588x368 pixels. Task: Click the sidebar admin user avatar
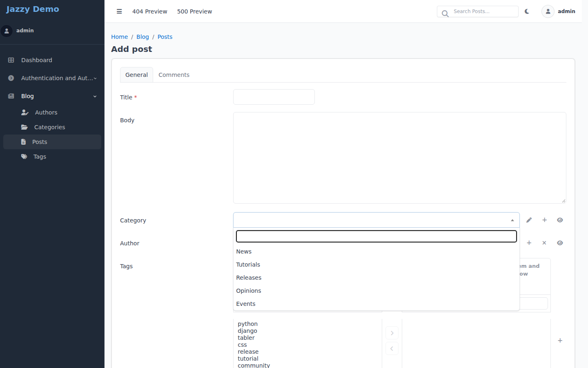7,31
